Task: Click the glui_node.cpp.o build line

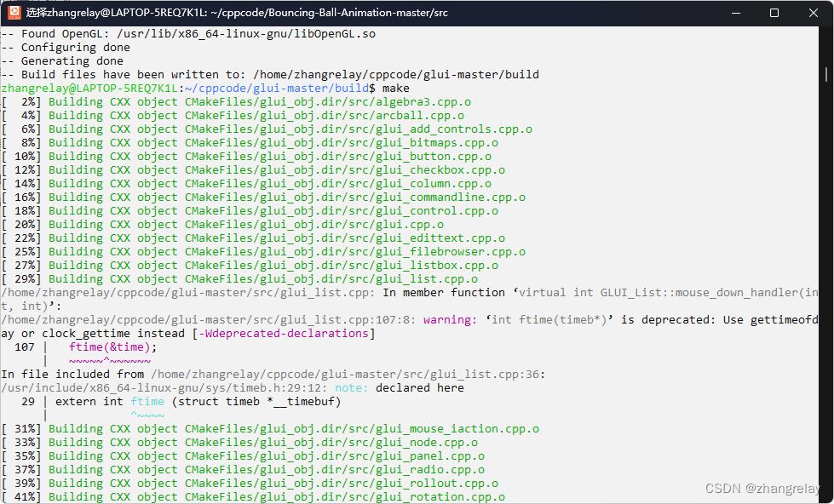Action: [x=240, y=443]
